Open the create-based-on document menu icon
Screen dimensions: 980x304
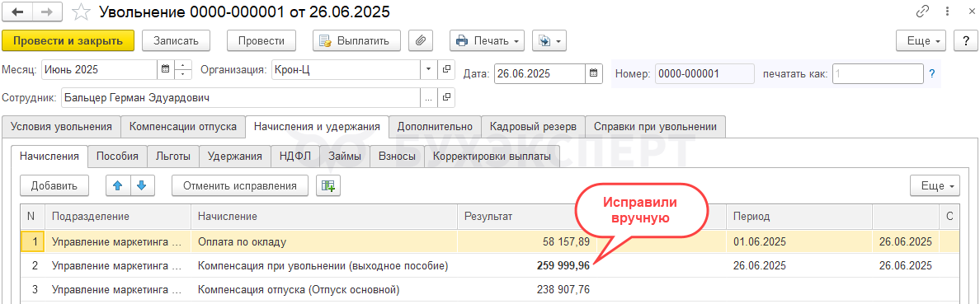click(x=549, y=40)
